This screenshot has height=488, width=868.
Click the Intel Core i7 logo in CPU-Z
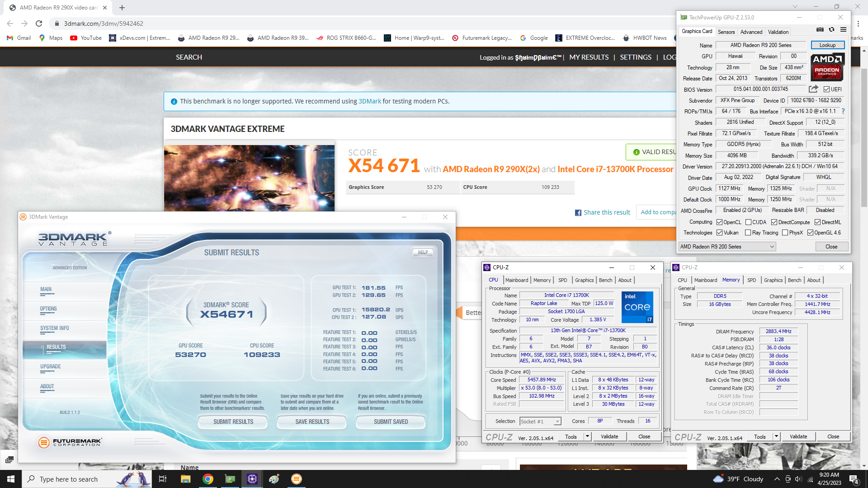coord(637,307)
